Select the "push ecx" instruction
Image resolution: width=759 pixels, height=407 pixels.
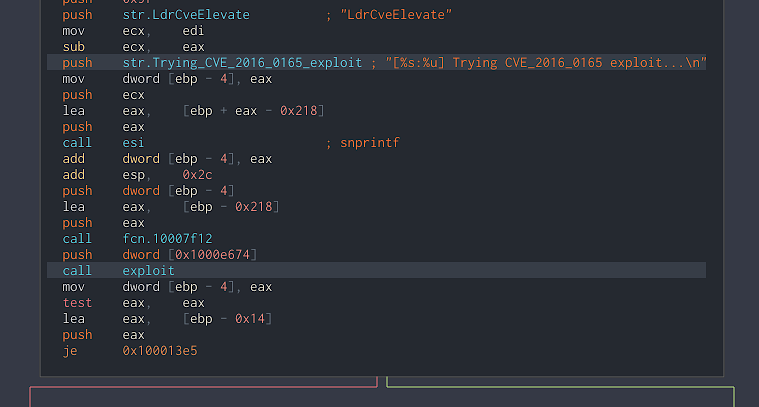point(104,95)
